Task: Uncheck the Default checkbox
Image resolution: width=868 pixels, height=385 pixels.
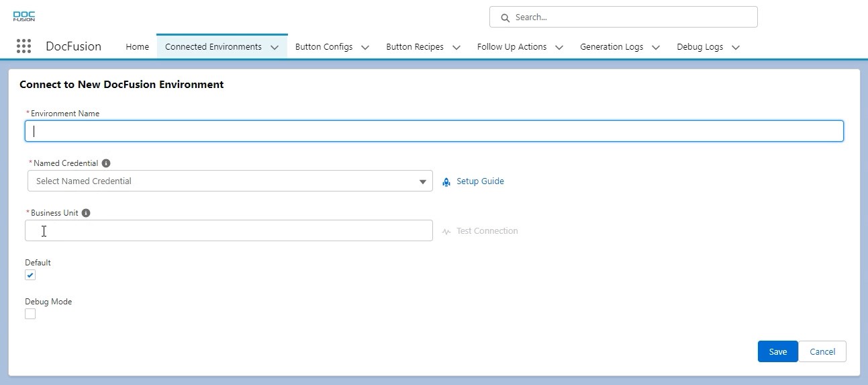Action: [30, 275]
